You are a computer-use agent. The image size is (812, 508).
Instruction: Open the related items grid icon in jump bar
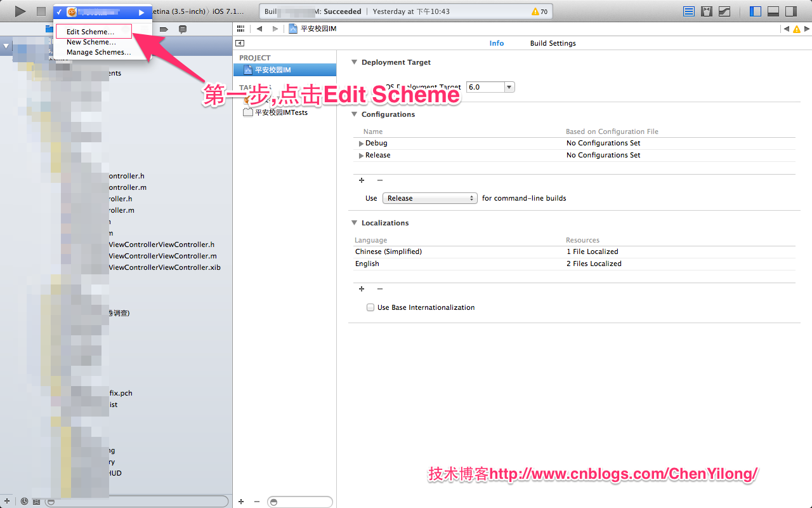tap(240, 29)
